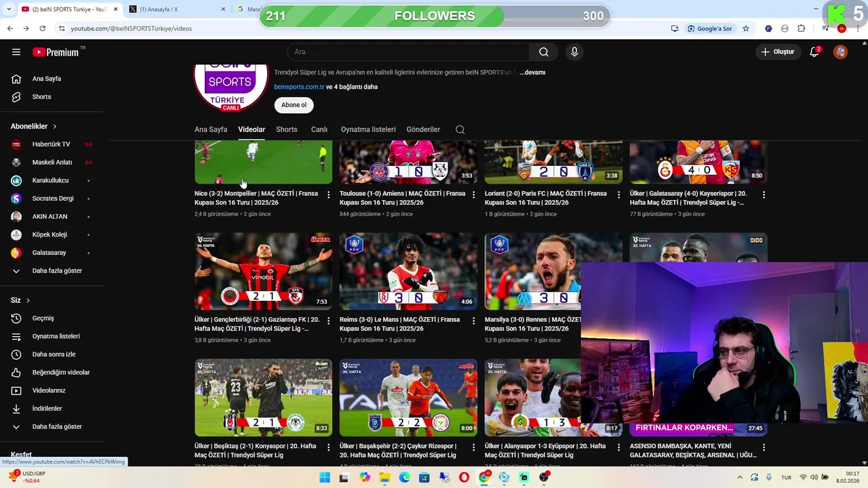868x488 pixels.
Task: Open the Windows Start menu
Action: tap(325, 478)
